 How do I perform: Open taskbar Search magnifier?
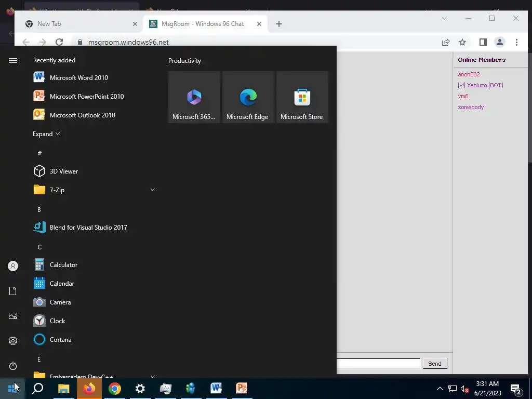click(x=37, y=388)
